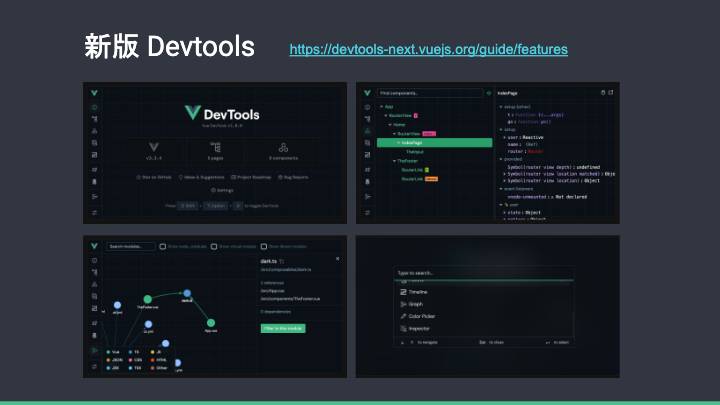Select Graph icon in module graph sidebar
The width and height of the screenshot is (720, 405).
pos(94,350)
